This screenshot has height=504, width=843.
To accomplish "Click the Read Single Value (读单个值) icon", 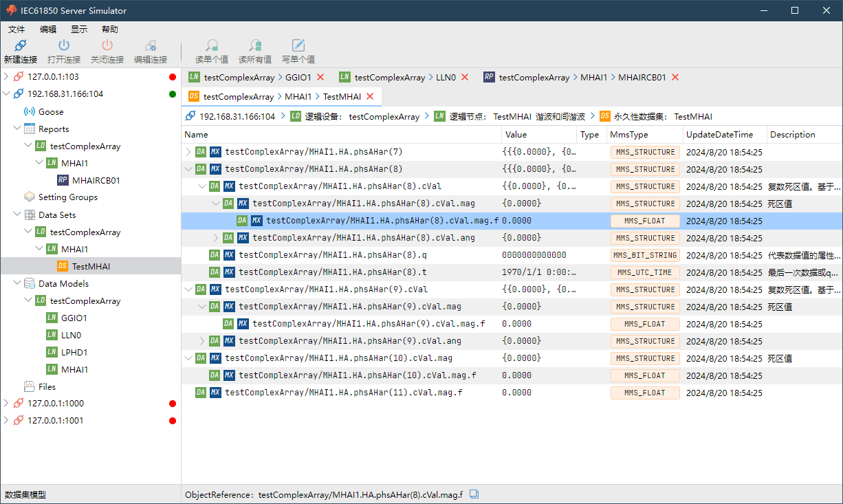I will (212, 46).
